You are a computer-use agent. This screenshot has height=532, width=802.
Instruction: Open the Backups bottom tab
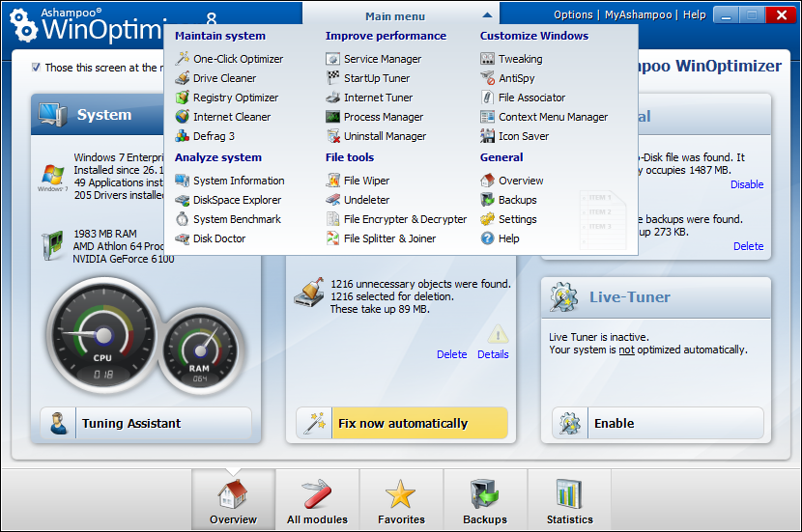(485, 499)
